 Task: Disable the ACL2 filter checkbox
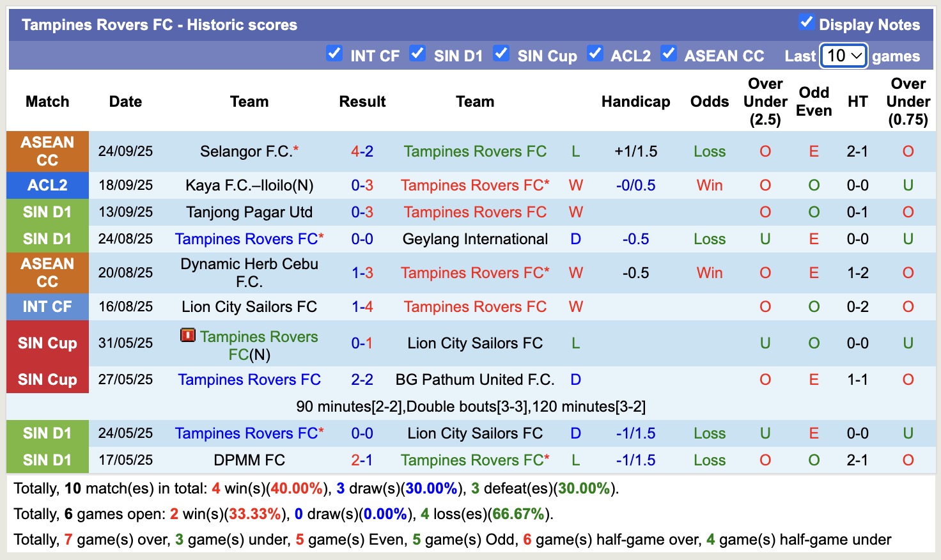tap(595, 54)
